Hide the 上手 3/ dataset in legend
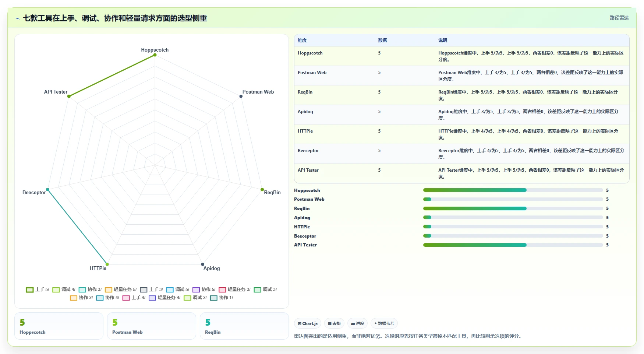 (151, 290)
